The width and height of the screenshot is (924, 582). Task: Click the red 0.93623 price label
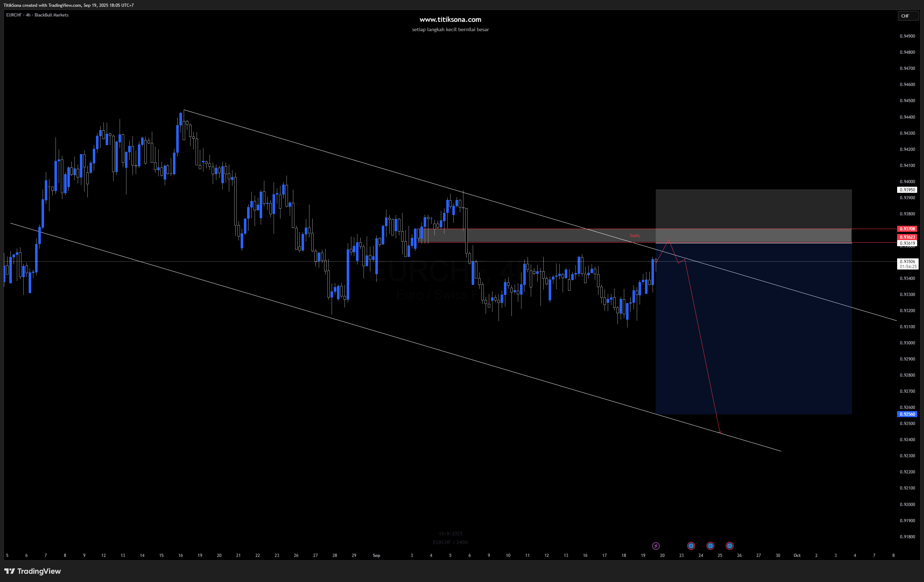(x=907, y=237)
